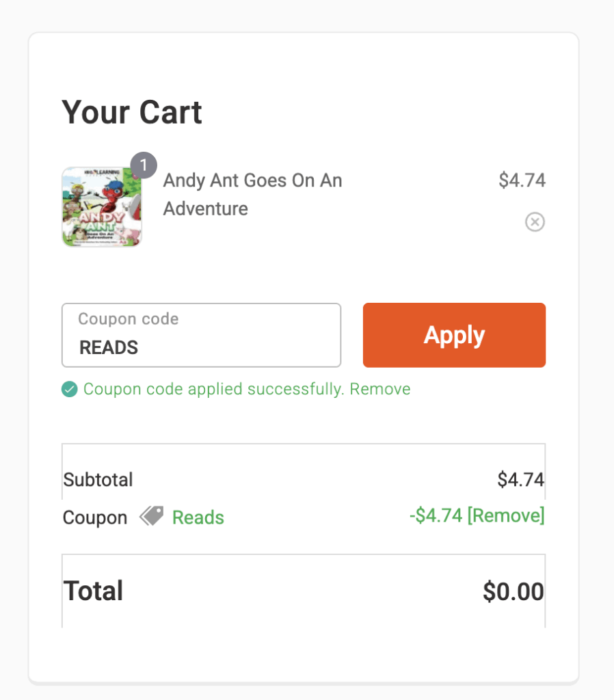Click the green Reads coupon name
This screenshot has width=614, height=700.
(198, 517)
